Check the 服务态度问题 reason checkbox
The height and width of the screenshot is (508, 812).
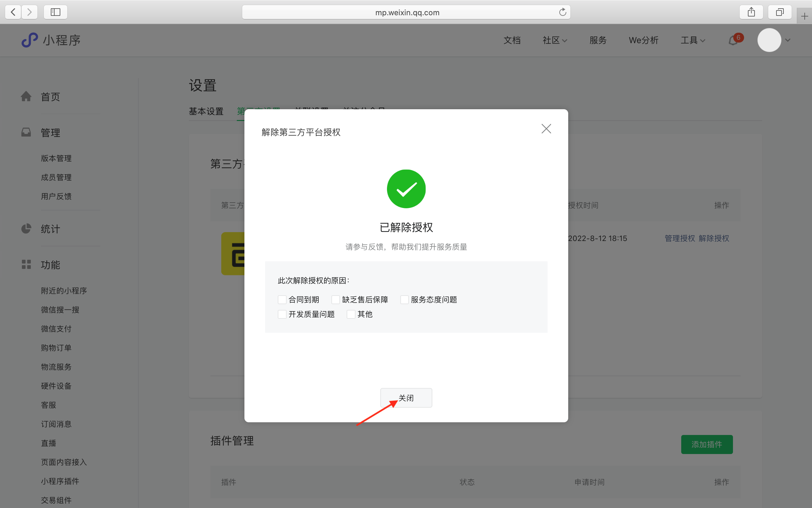404,299
